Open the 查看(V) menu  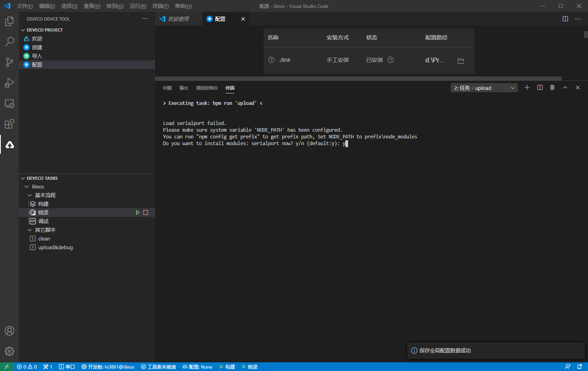click(x=92, y=6)
